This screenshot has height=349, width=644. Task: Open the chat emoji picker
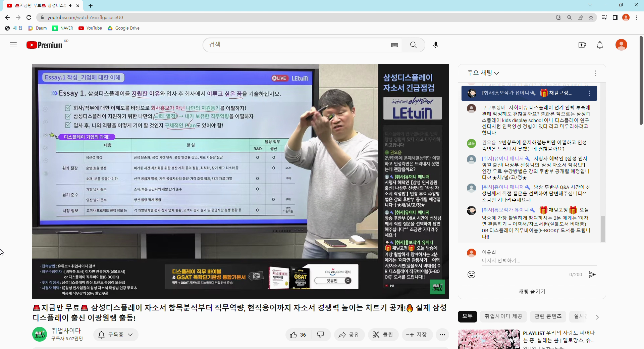(471, 275)
